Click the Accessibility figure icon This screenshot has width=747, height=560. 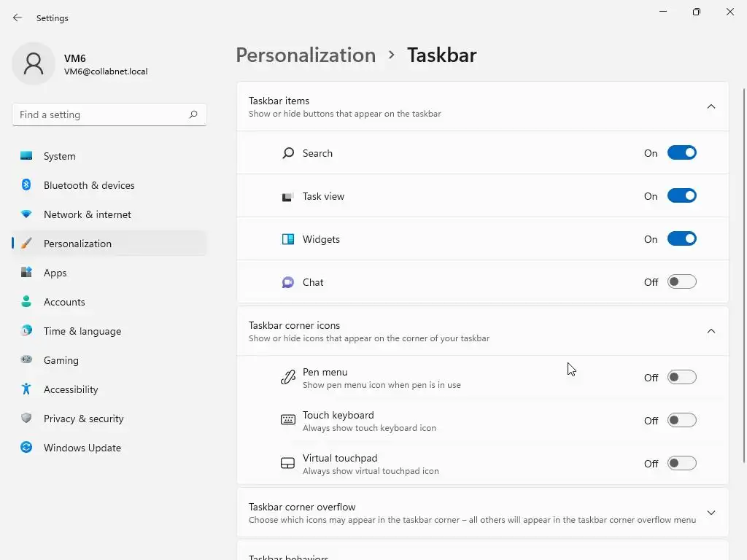click(26, 389)
